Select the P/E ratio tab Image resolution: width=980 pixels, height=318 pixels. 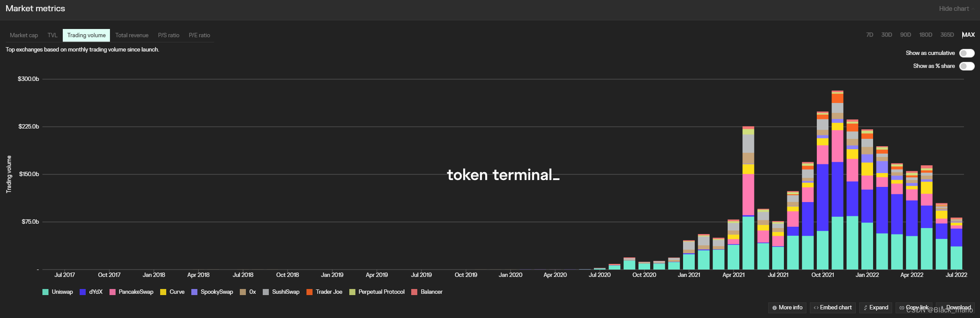(199, 35)
